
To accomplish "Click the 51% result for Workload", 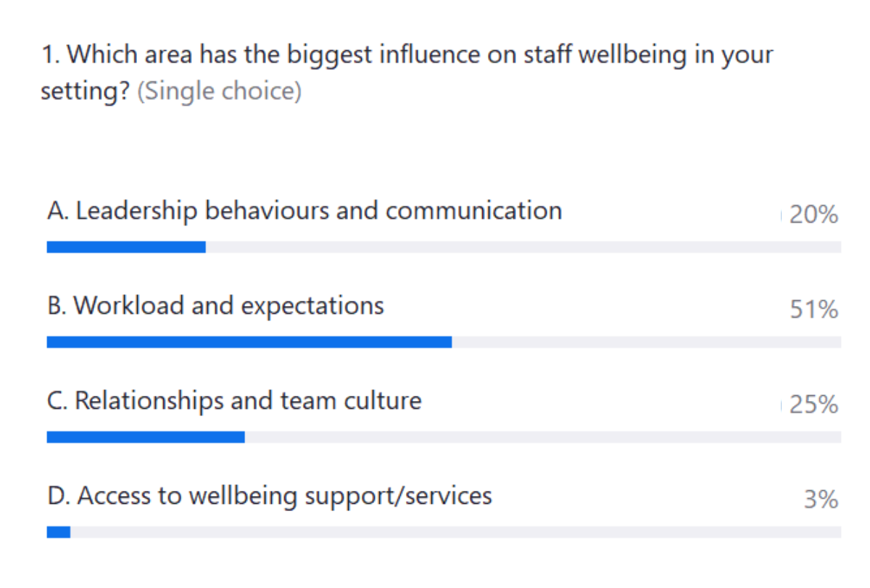I will click(813, 310).
